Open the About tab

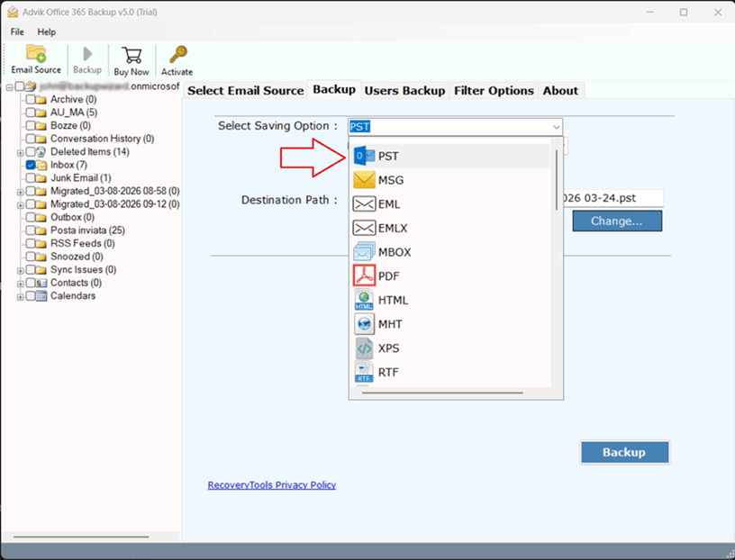pyautogui.click(x=560, y=90)
